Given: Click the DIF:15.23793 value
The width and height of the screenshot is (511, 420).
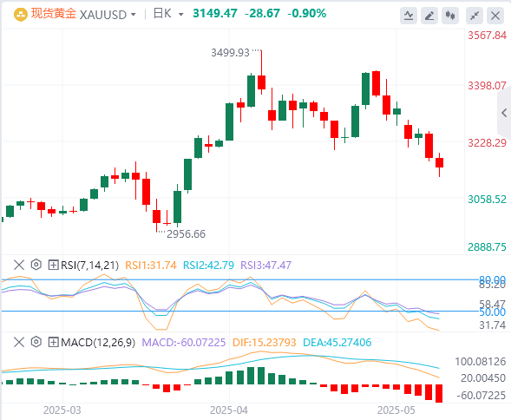Looking at the screenshot, I should click(x=265, y=343).
